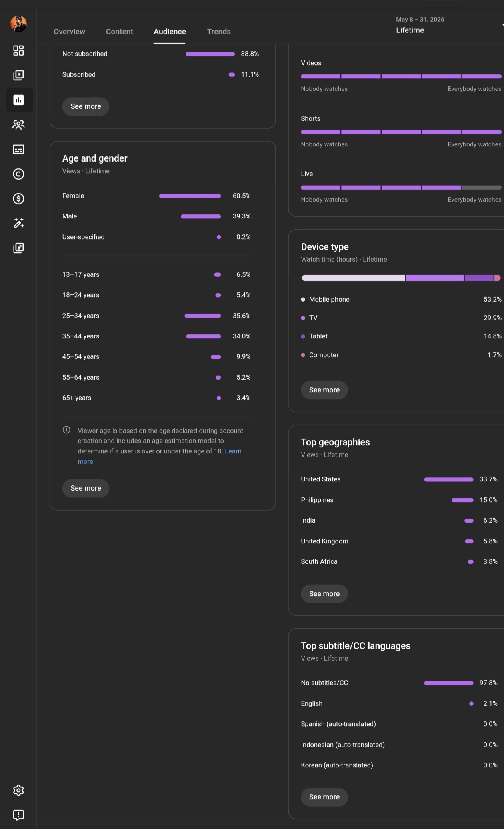Open the Subtitles icon in sidebar
The width and height of the screenshot is (504, 829).
[x=18, y=150]
